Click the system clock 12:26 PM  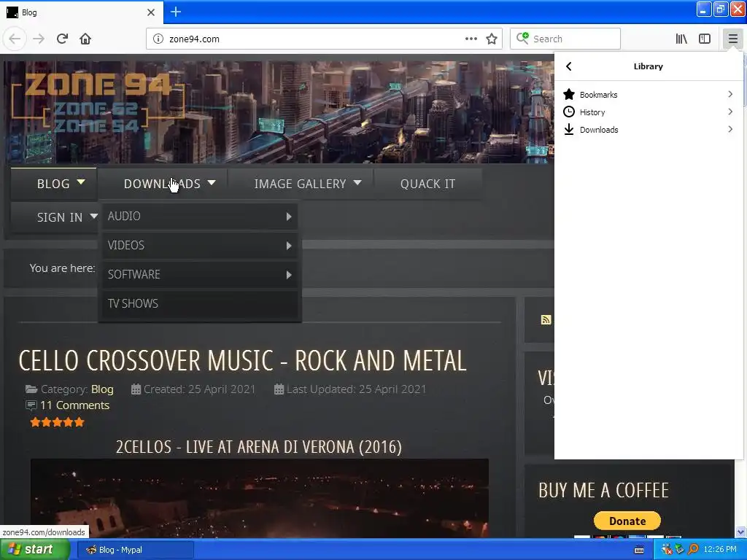click(x=720, y=549)
